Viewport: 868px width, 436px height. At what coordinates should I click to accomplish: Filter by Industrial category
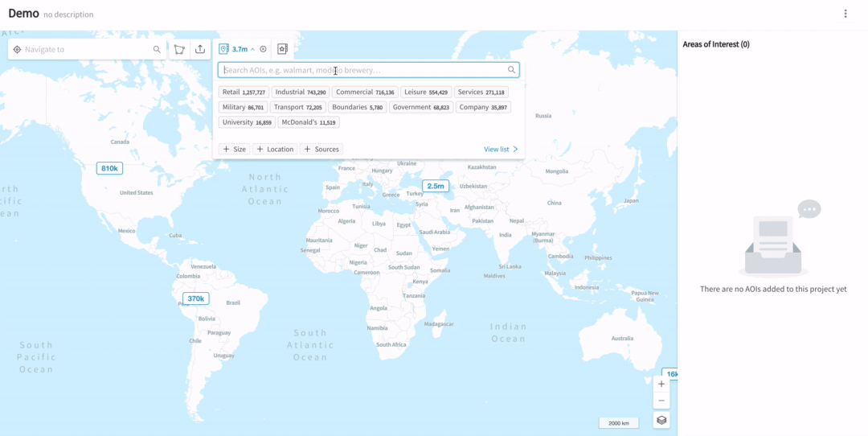[x=301, y=92]
